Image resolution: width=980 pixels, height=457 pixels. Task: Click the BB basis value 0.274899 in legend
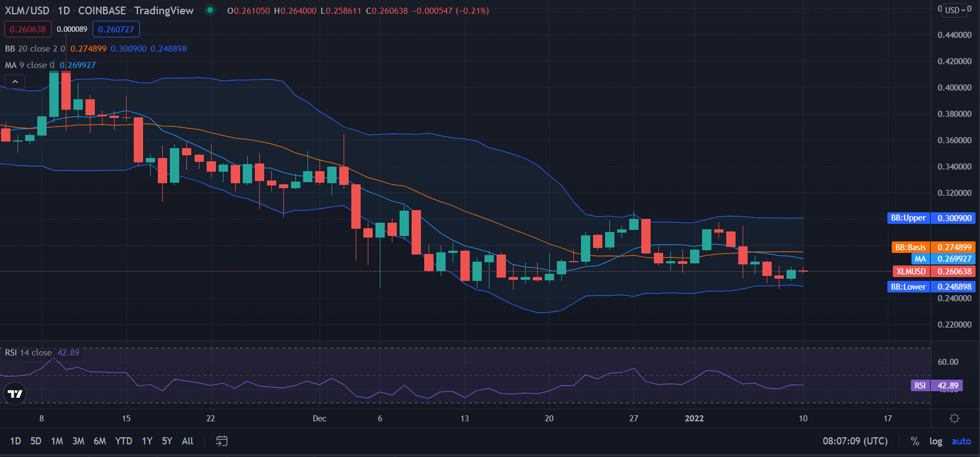tap(88, 48)
